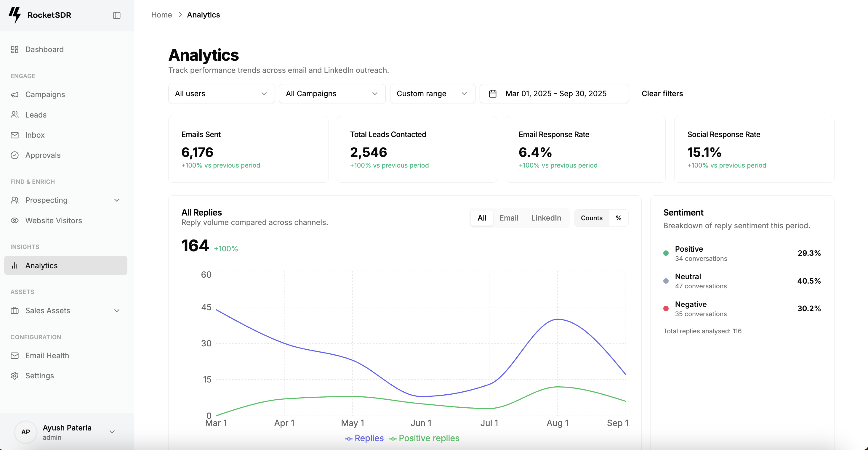Image resolution: width=868 pixels, height=450 pixels.
Task: Open the Ayush Pateria account menu
Action: 67,432
